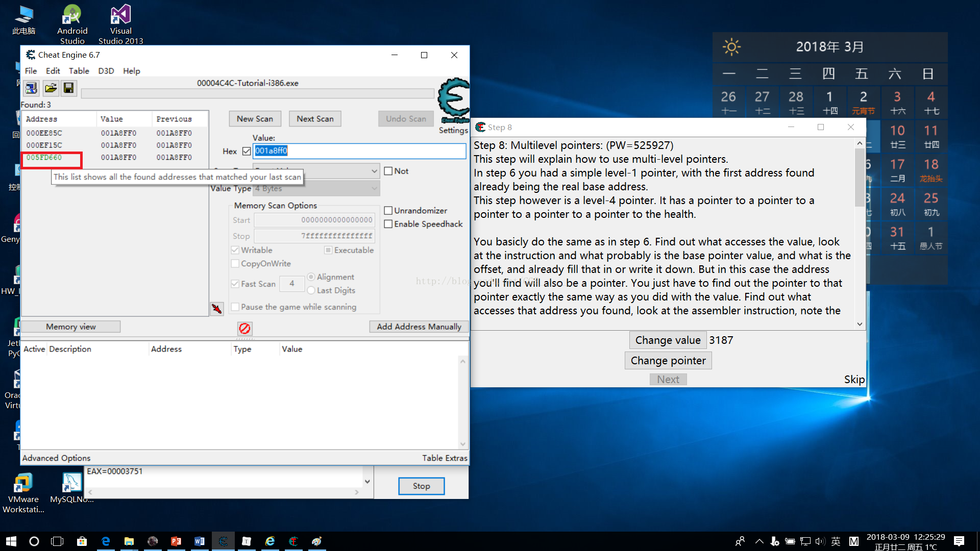The width and height of the screenshot is (980, 551).
Task: Enable the Unrandomizer checkbox
Action: click(388, 210)
